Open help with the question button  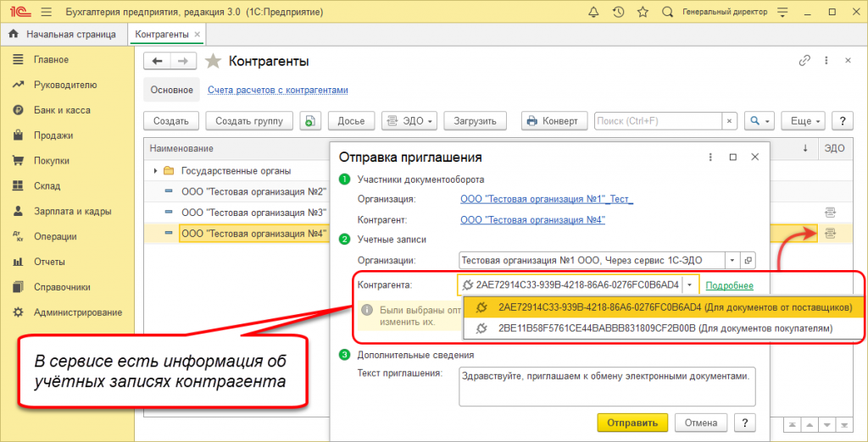click(x=843, y=120)
